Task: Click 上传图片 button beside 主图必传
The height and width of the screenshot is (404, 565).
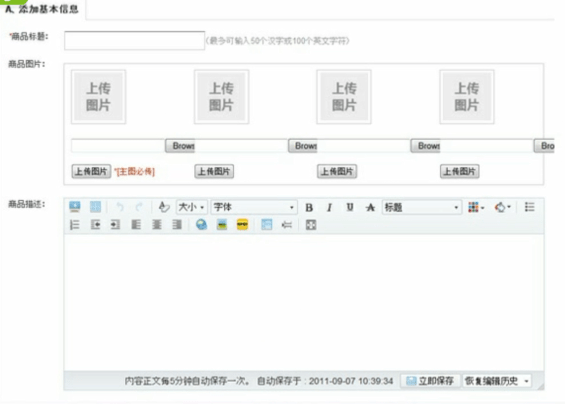Action: 91,172
